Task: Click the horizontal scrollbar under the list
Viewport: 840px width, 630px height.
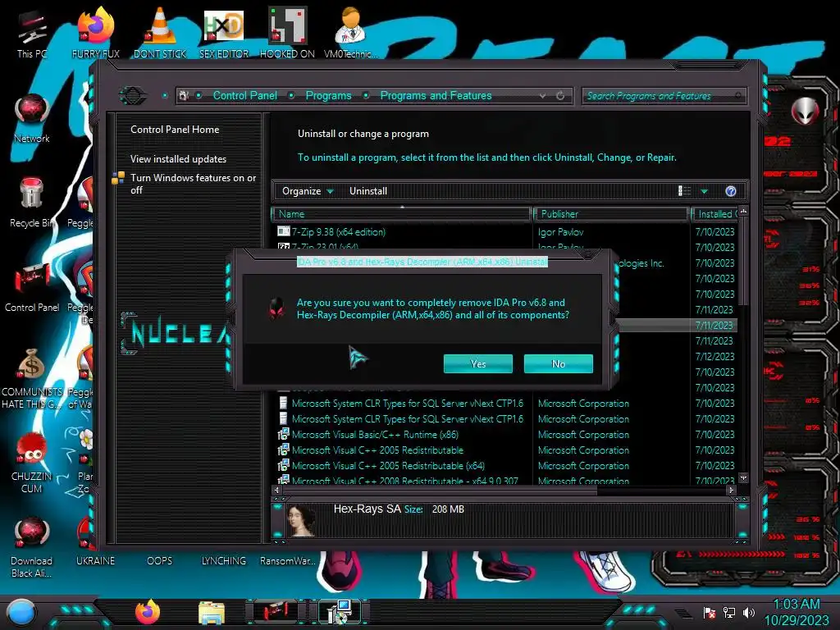Action: pyautogui.click(x=440, y=491)
